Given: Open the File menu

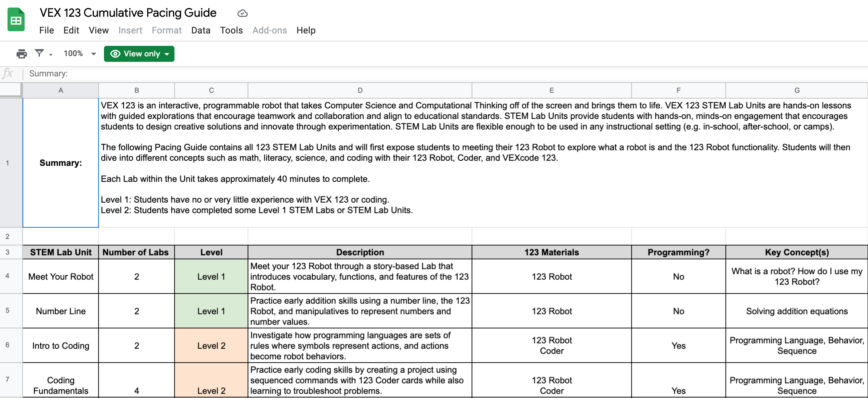Looking at the screenshot, I should [x=47, y=30].
